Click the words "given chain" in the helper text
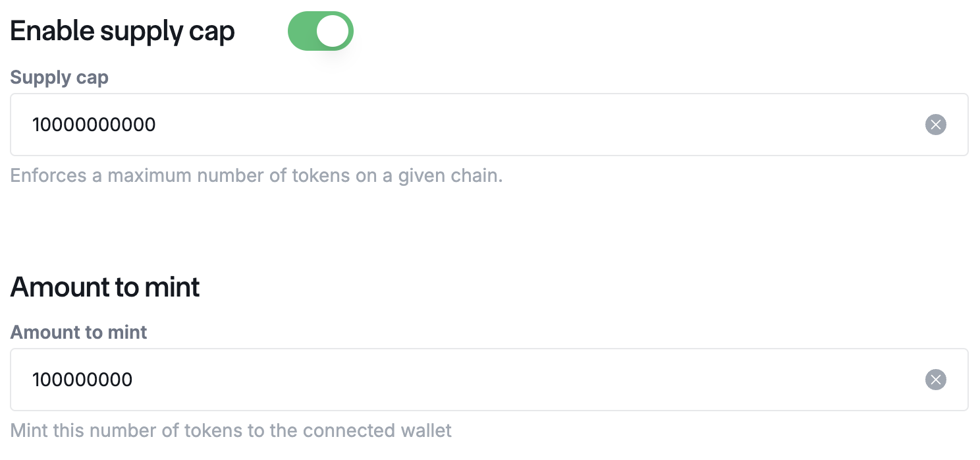This screenshot has width=980, height=460. pyautogui.click(x=449, y=177)
